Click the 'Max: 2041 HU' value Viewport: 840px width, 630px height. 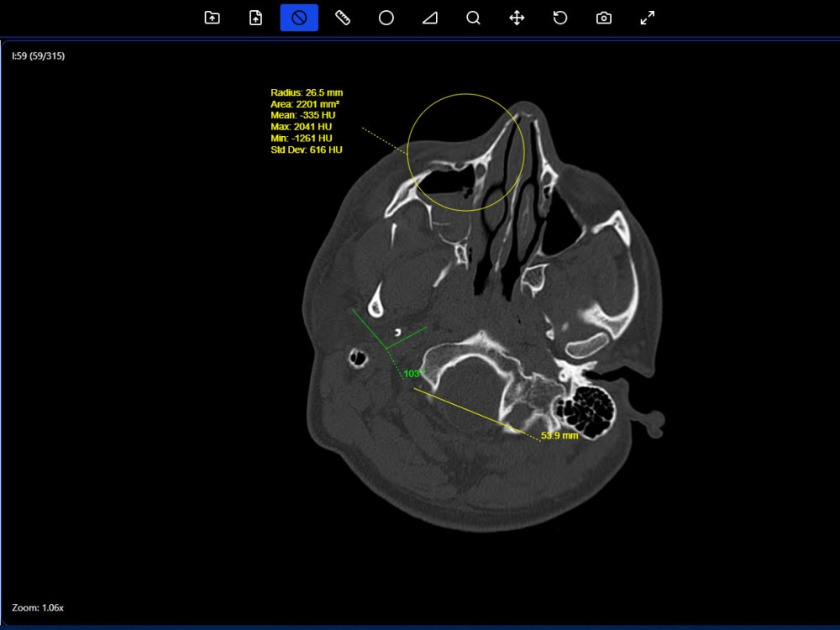coord(301,127)
